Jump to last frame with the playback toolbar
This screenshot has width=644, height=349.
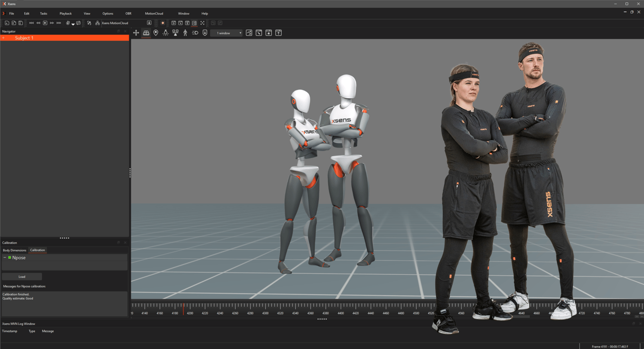tap(58, 23)
